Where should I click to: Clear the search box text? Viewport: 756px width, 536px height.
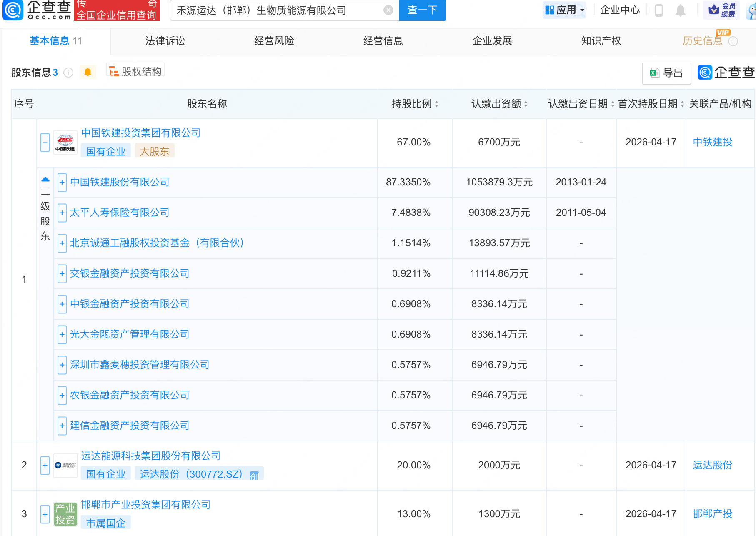pyautogui.click(x=388, y=10)
